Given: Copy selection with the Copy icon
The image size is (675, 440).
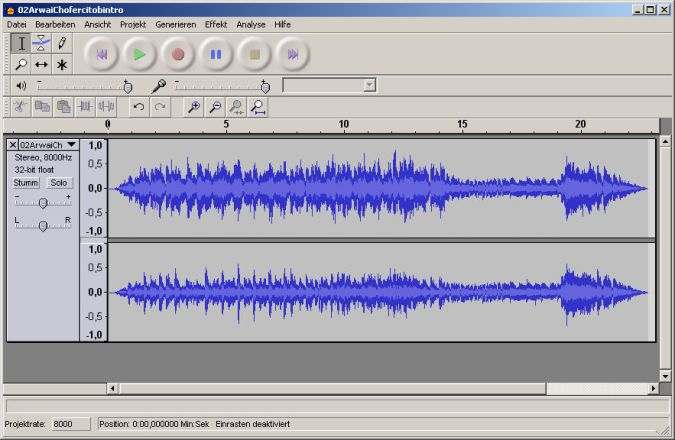Looking at the screenshot, I should click(42, 107).
